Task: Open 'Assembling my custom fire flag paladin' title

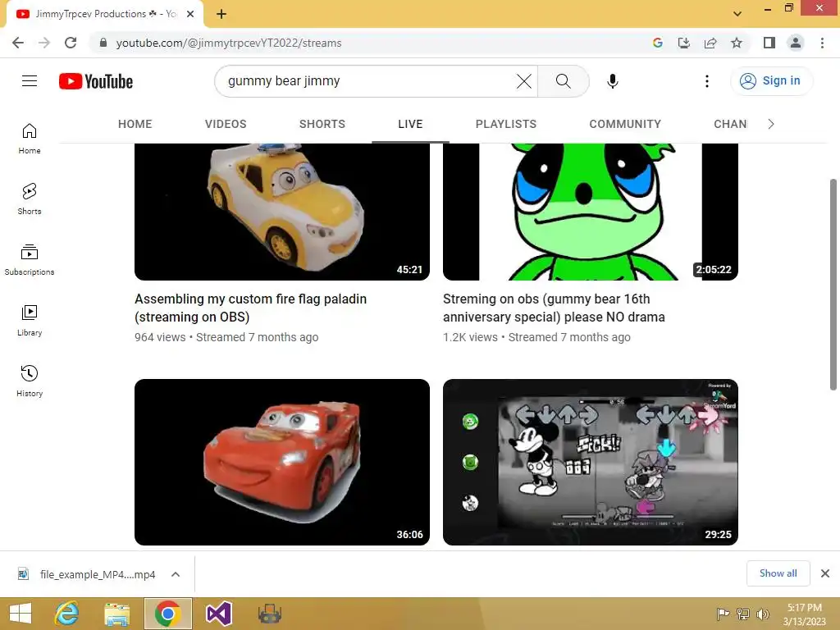Action: point(250,308)
